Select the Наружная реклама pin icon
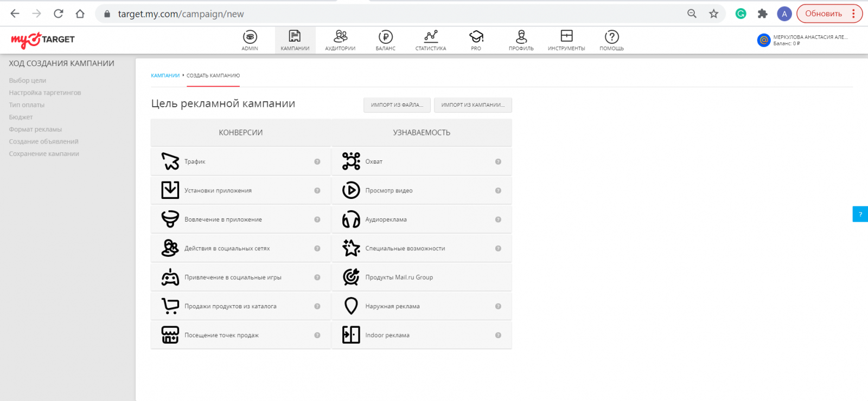 [351, 306]
